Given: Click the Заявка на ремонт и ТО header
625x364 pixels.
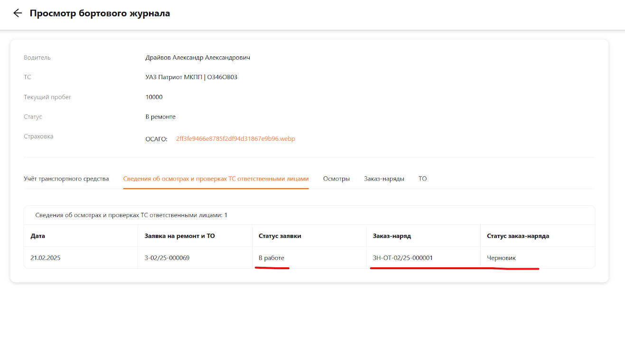Looking at the screenshot, I should [179, 236].
